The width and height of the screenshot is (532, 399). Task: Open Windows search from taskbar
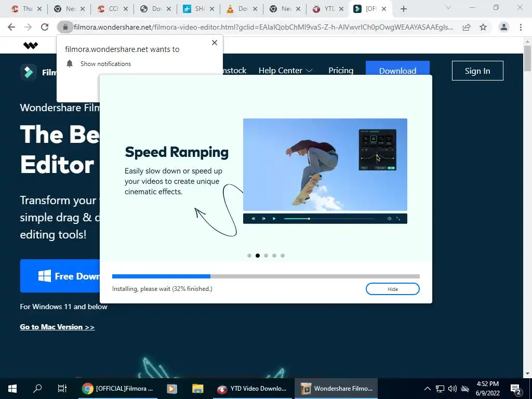pyautogui.click(x=37, y=389)
